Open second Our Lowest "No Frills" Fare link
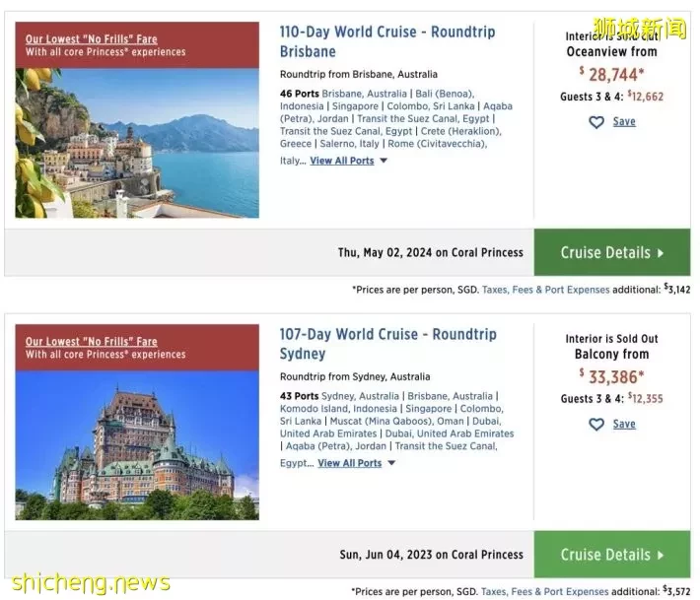The height and width of the screenshot is (600, 700). 91,342
